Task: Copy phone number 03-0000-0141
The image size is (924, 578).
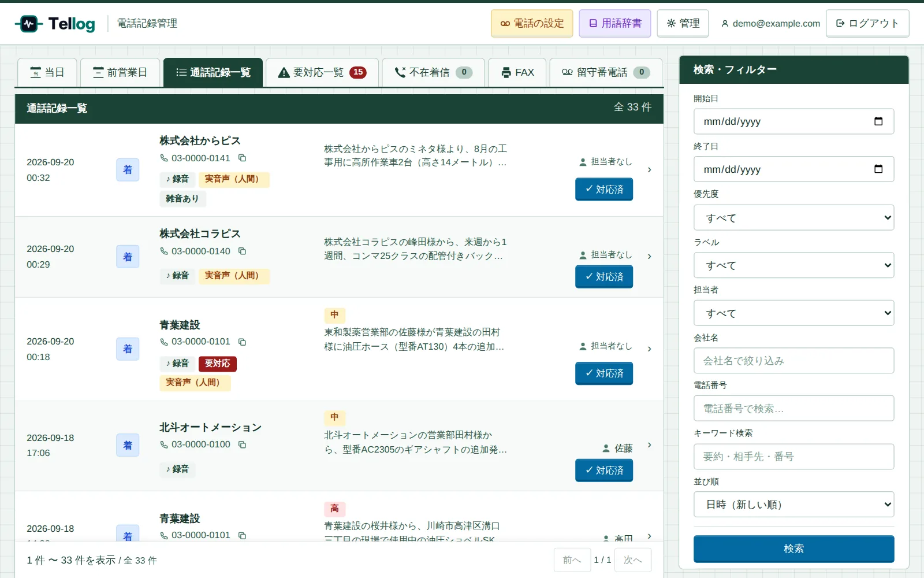Action: (243, 158)
